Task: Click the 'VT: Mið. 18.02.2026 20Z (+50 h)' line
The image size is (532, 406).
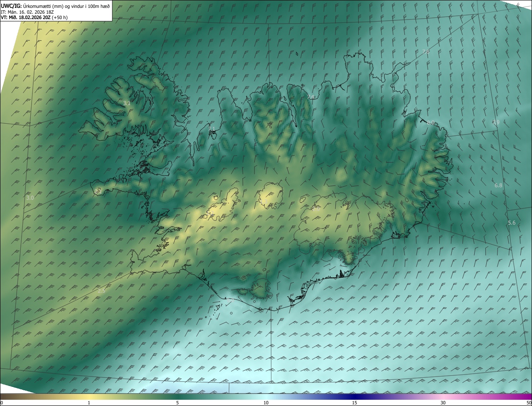Action: [34, 17]
